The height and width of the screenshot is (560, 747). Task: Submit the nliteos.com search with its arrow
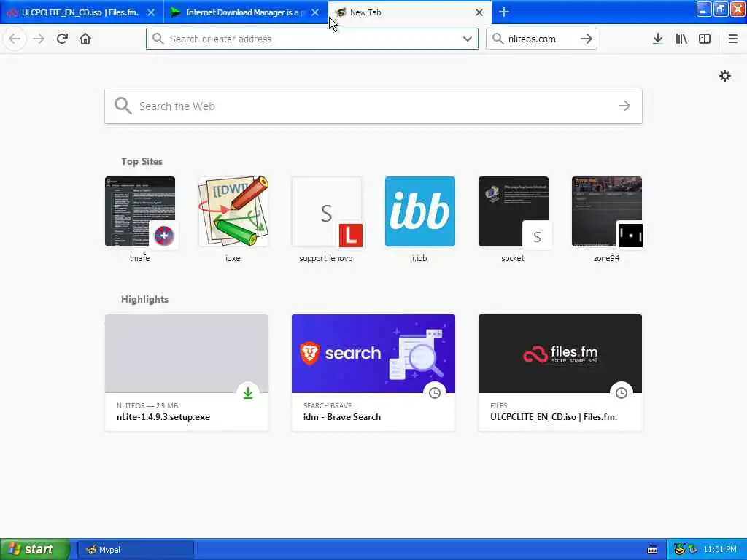tap(586, 39)
